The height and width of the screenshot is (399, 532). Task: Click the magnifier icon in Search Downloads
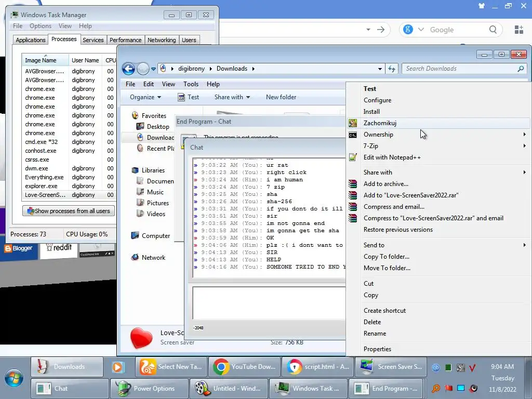point(521,69)
